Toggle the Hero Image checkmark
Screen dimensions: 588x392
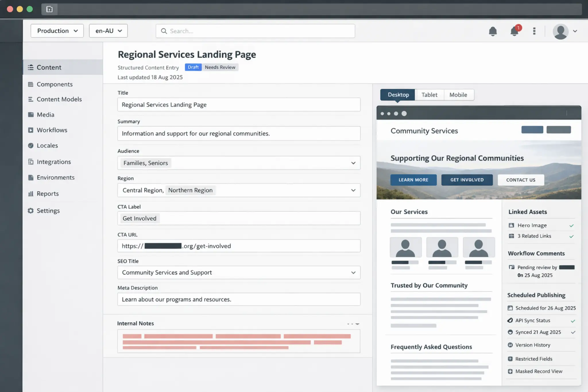572,226
